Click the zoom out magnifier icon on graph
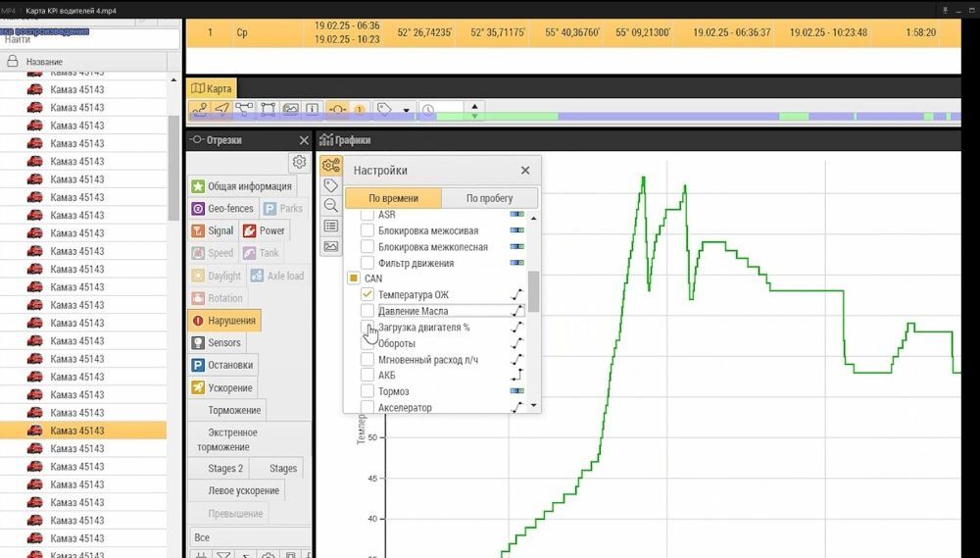This screenshot has height=558, width=980. tap(330, 205)
